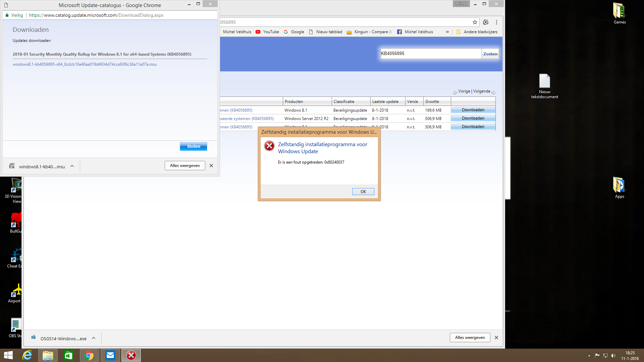This screenshot has width=644, height=362.
Task: Click Sluiten button in download dialog
Action: [194, 146]
